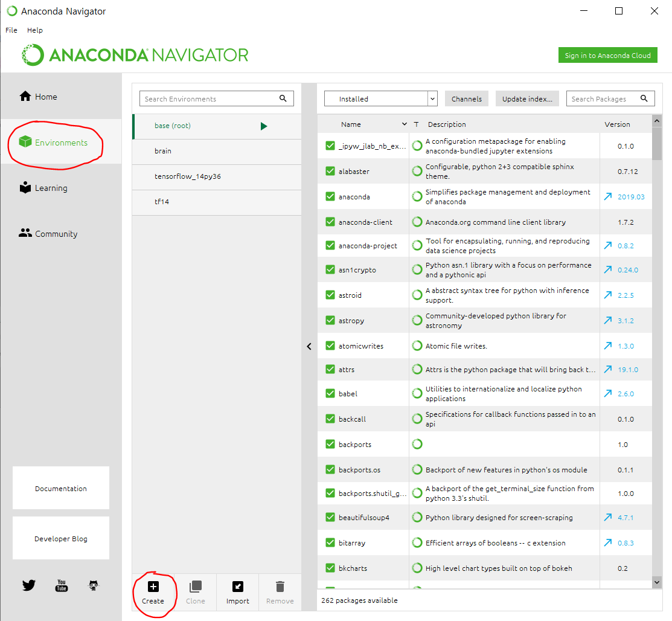Viewport: 672px width, 621px height.
Task: Click the 2019.03 version link for anaconda
Action: tap(631, 197)
